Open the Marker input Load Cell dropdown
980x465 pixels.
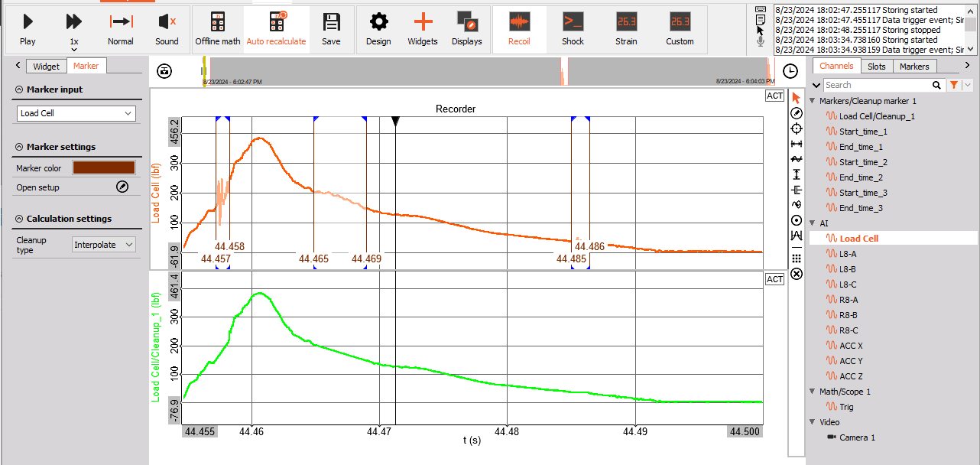[x=76, y=113]
